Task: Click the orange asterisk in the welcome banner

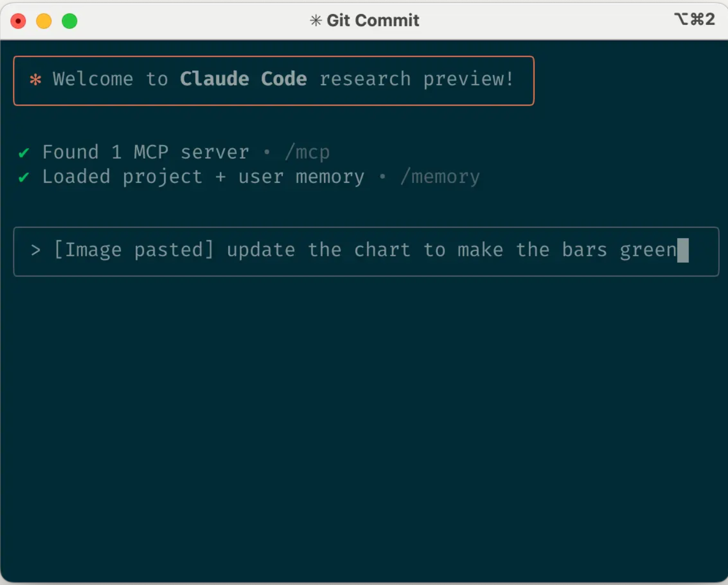Action: tap(35, 80)
